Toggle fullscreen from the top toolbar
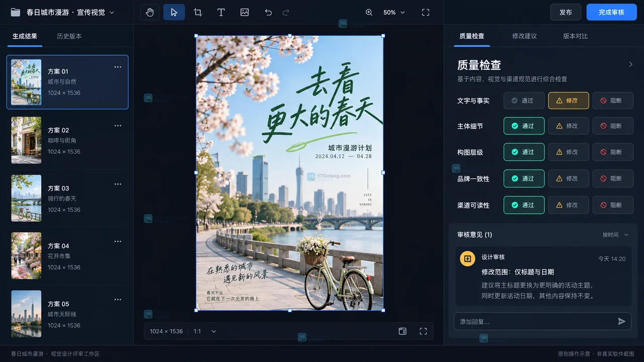The image size is (644, 362). (426, 12)
